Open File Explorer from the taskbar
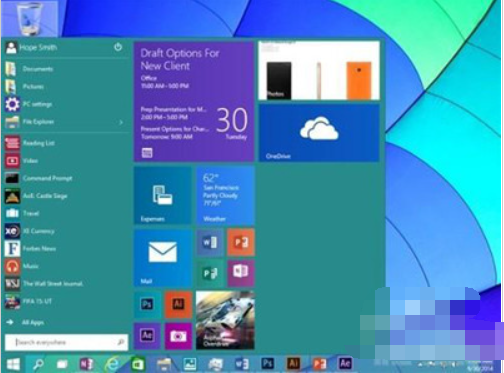 (x=164, y=364)
